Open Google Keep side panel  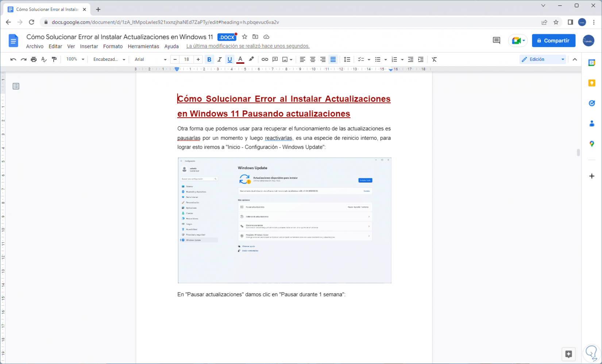pyautogui.click(x=592, y=83)
